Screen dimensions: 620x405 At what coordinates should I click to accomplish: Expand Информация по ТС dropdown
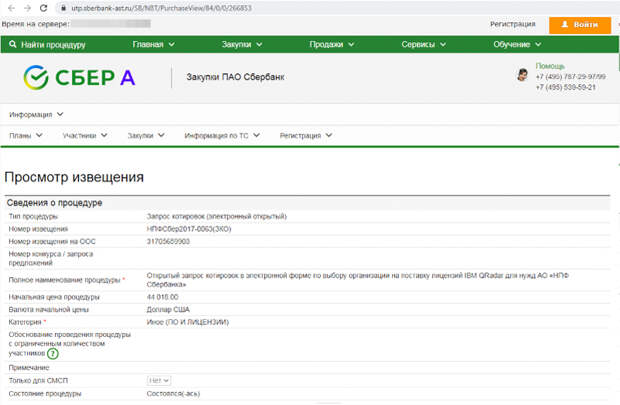pyautogui.click(x=222, y=135)
